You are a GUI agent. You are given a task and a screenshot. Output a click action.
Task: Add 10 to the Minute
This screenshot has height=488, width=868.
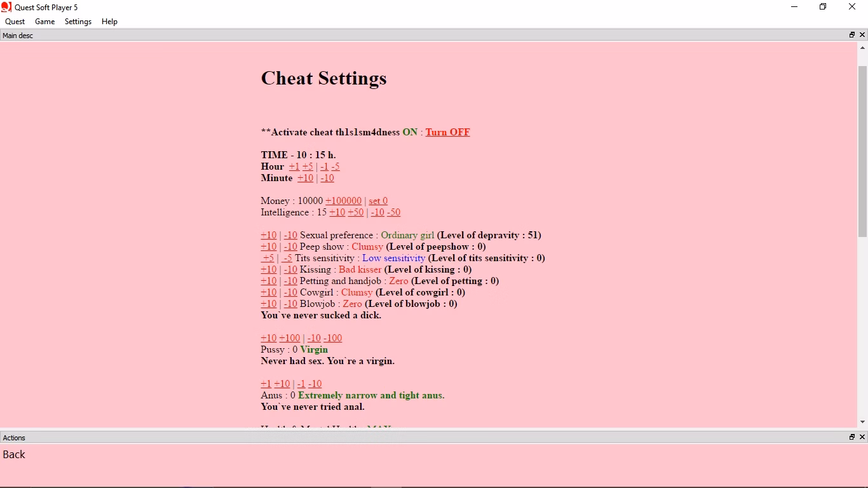(x=306, y=178)
